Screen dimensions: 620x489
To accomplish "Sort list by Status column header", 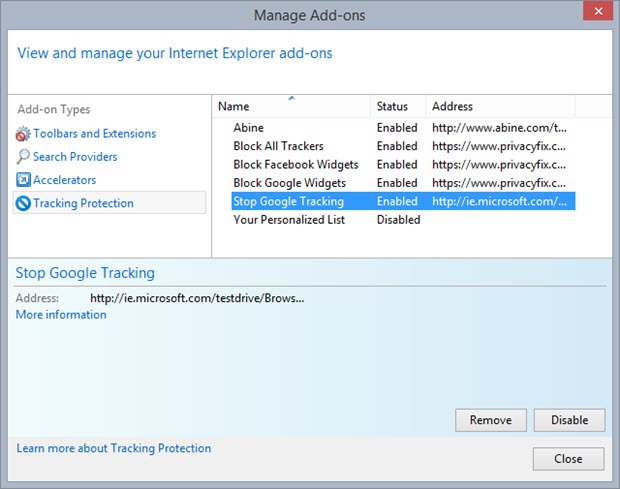I will pyautogui.click(x=398, y=106).
